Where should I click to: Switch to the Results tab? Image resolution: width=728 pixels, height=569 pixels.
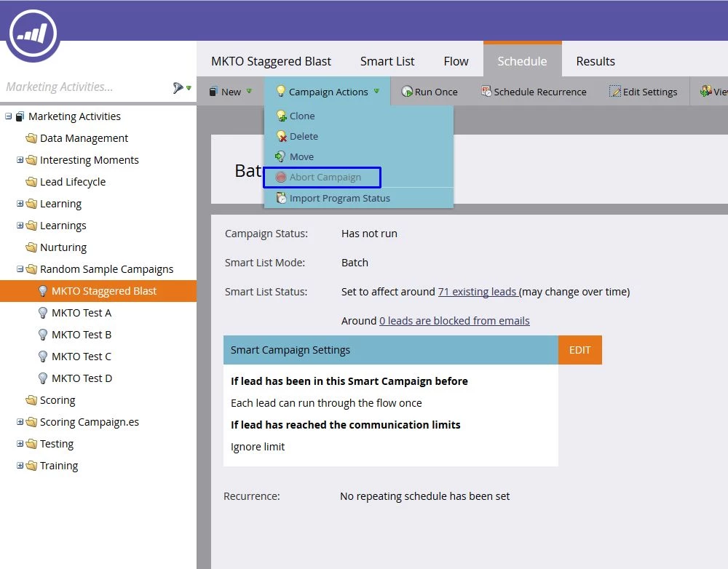[x=596, y=61]
